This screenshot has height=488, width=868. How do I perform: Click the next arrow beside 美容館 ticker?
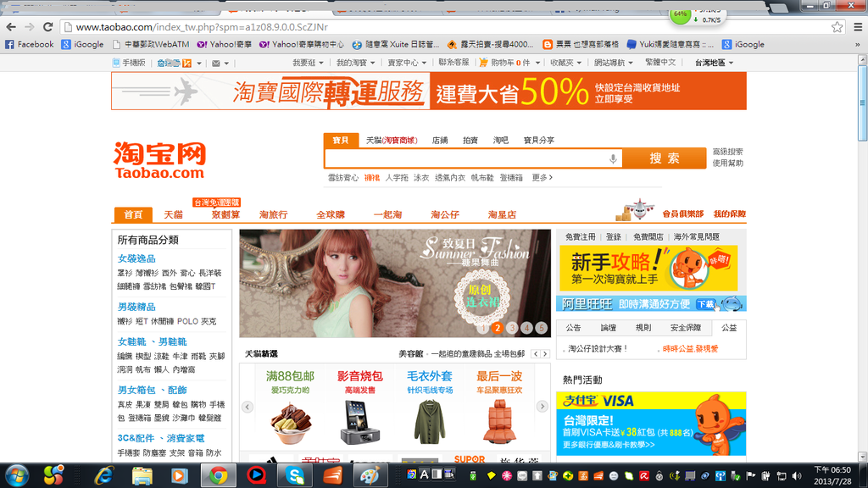pos(545,353)
